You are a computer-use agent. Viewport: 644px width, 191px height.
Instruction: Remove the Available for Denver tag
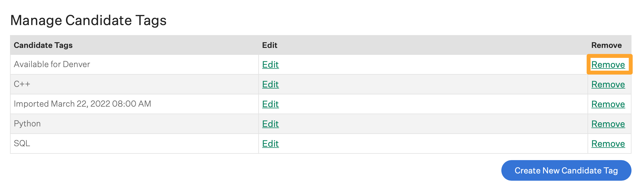pyautogui.click(x=608, y=65)
